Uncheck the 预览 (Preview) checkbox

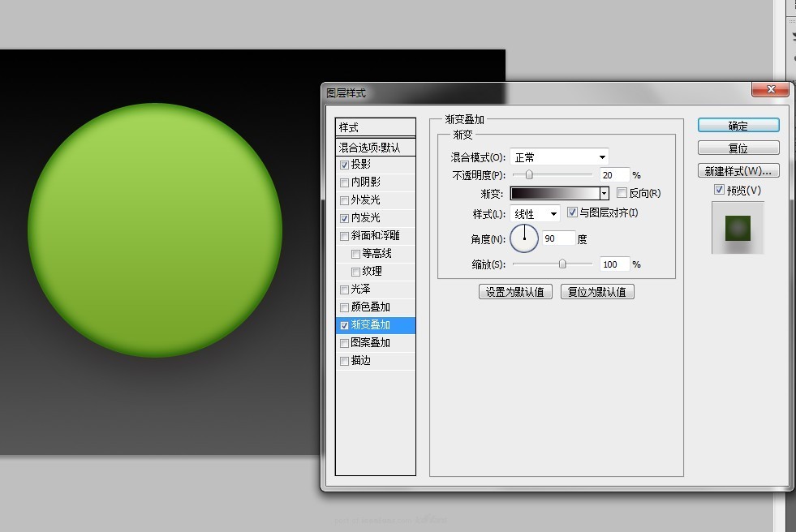point(719,189)
